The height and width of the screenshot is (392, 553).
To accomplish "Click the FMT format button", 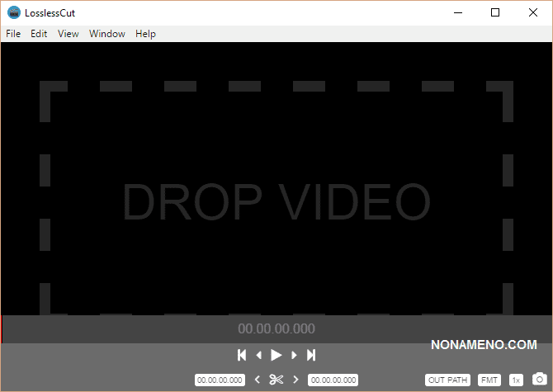I will point(489,380).
